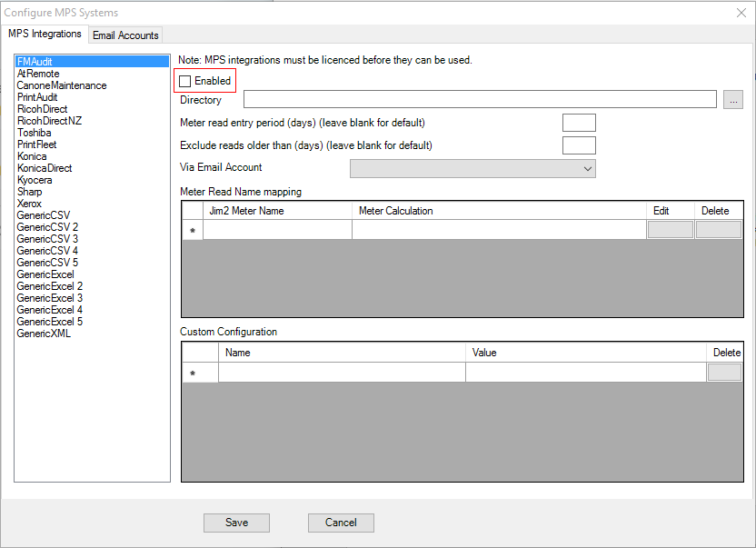Click the Edit cell in meter mapping row
Image resolution: width=756 pixels, height=548 pixels.
click(669, 230)
